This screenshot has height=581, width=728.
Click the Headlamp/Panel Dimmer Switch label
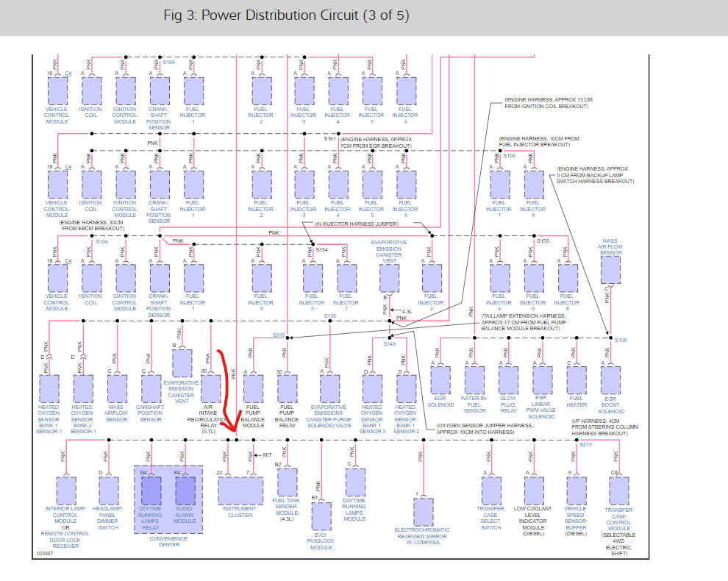click(107, 518)
